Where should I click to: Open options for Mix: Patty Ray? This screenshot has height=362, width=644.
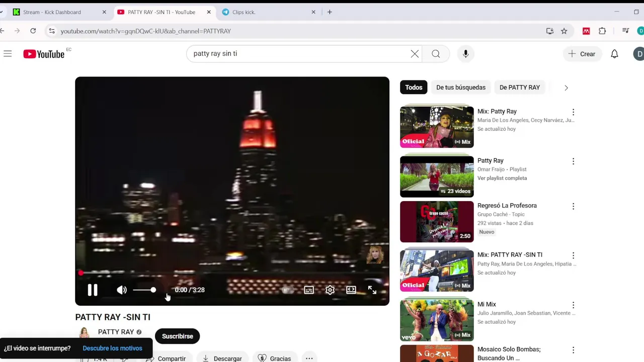pos(573,112)
